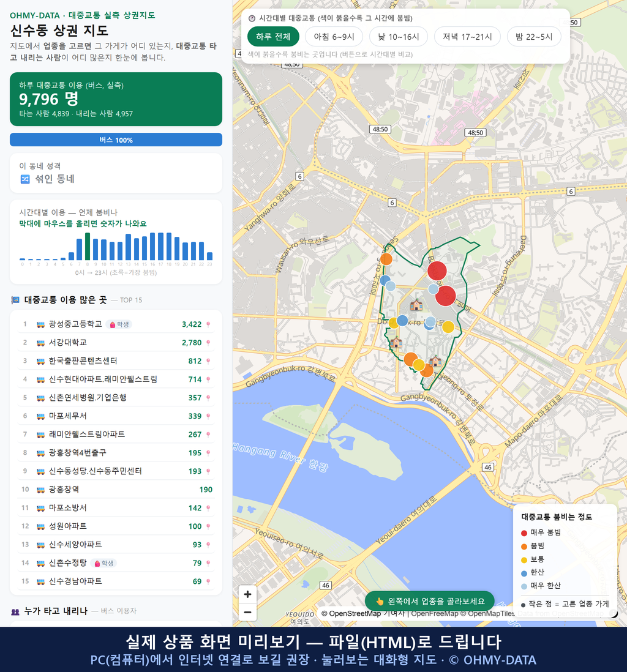Click the 신수동 상권 지도 heading
Screen dimensions: 627x672
[59, 31]
